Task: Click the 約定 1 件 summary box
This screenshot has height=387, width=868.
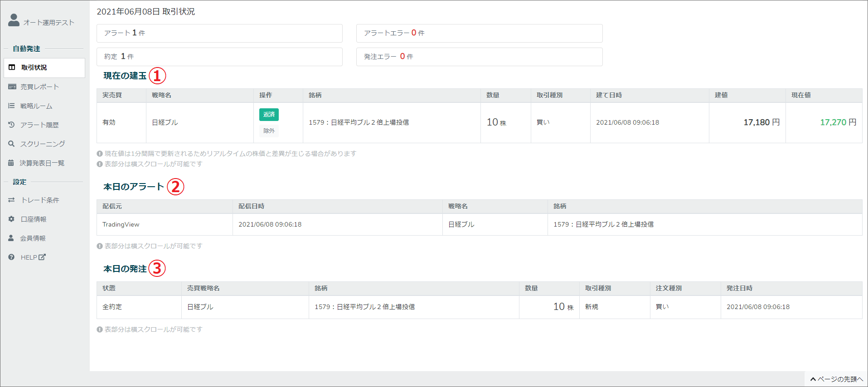Action: [x=219, y=57]
